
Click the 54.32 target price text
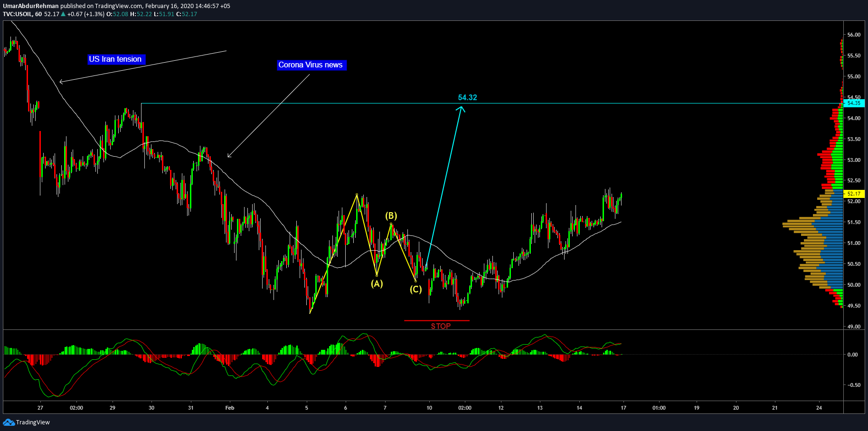coord(467,98)
